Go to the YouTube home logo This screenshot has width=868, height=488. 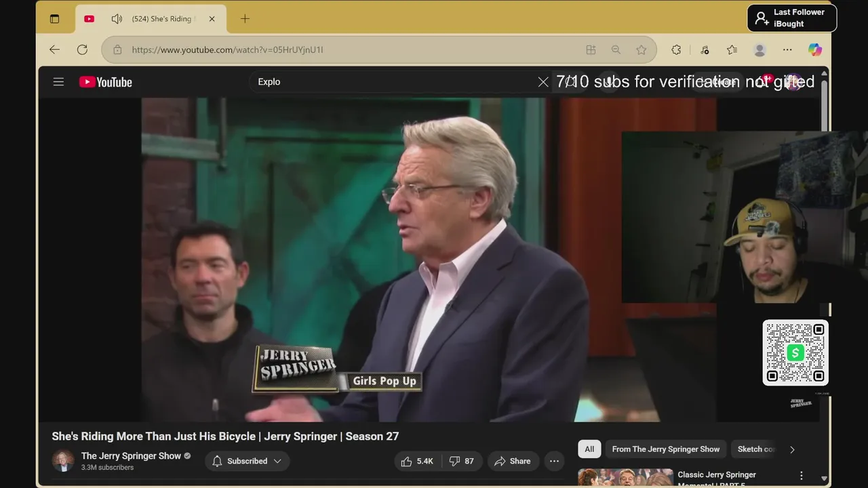point(106,82)
